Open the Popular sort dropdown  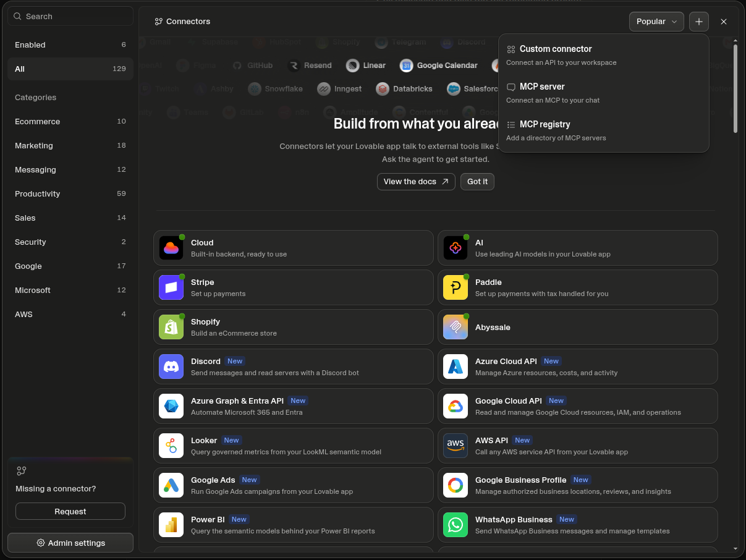[x=656, y=22]
